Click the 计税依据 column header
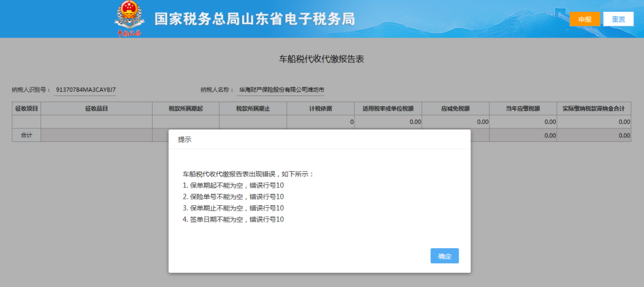644x287 pixels. click(321, 109)
